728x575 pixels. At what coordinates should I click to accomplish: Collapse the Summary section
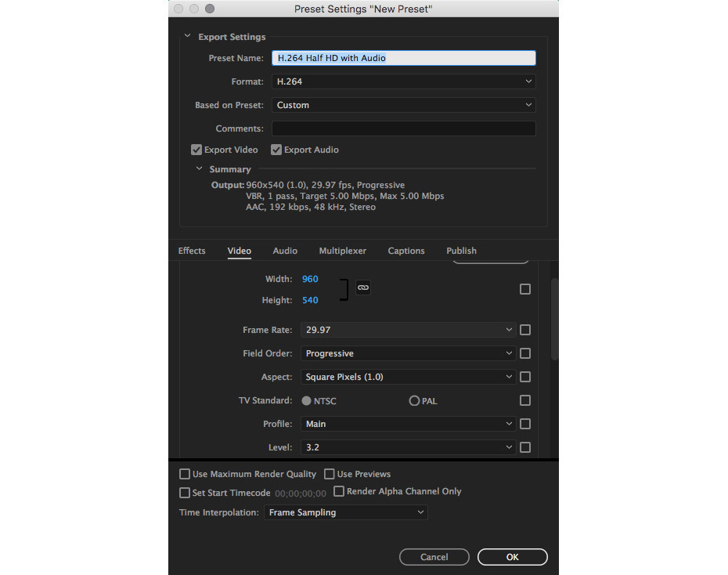point(199,168)
